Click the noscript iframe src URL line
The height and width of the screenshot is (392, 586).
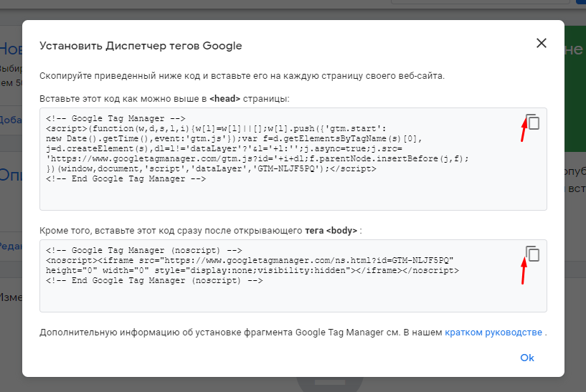[250, 261]
